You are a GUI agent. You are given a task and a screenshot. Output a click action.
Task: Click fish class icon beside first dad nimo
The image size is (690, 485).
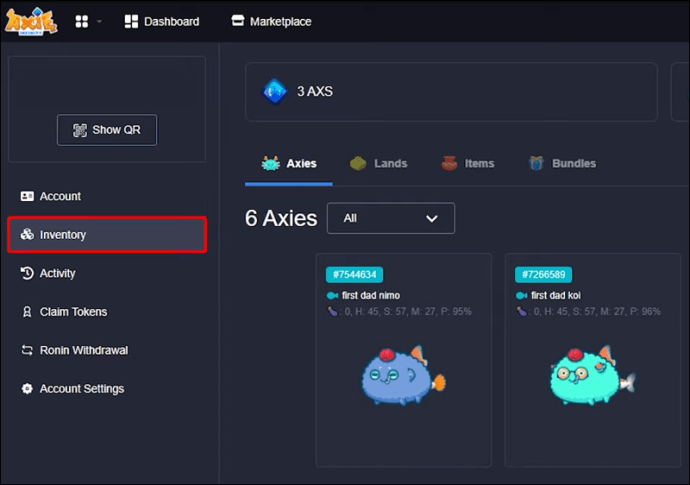332,295
